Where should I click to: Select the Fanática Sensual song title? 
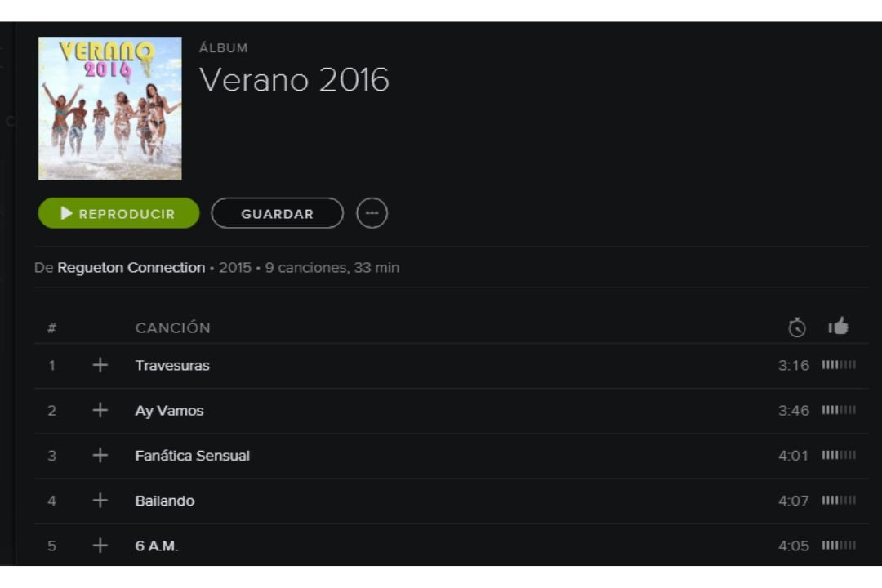193,456
